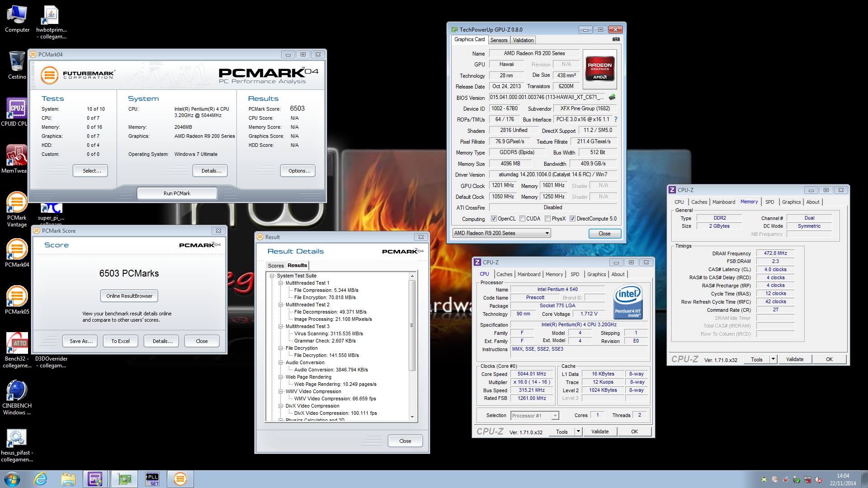Screen dimensions: 868x488
Task: Open Bench32 ATTO desktop shortcut
Action: [17, 350]
